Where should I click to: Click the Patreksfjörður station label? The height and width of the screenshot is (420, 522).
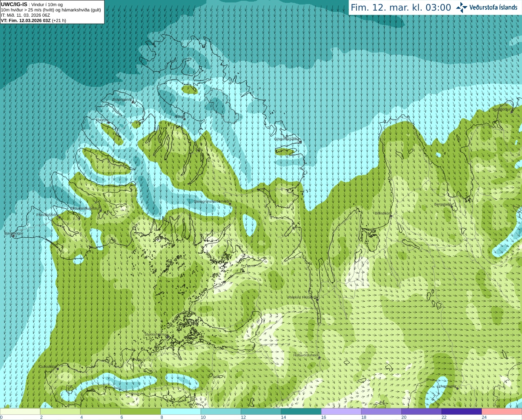[47, 214]
